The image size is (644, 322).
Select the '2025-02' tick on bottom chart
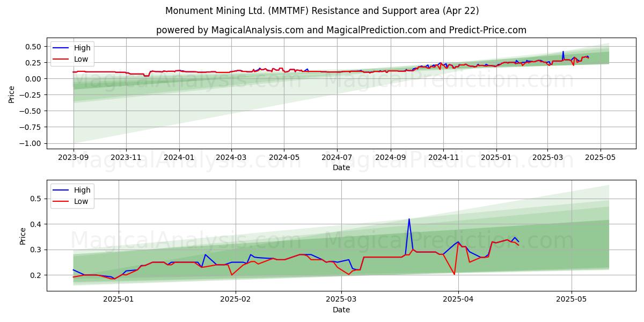pyautogui.click(x=236, y=299)
